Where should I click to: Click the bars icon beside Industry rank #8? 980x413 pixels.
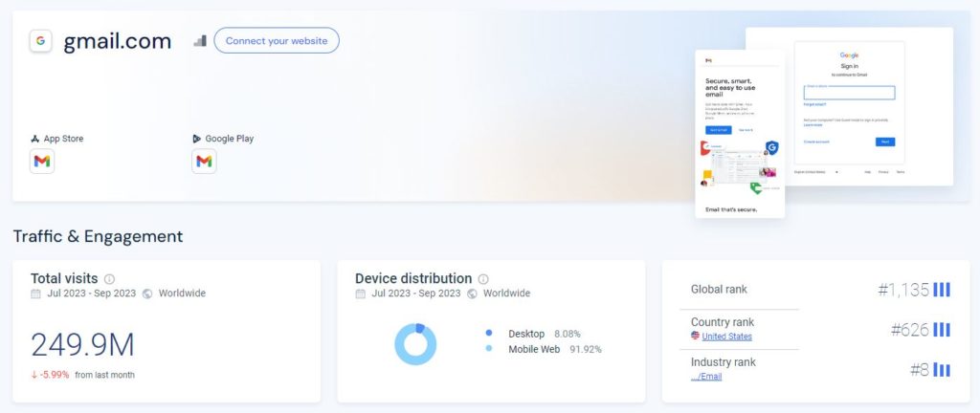click(942, 370)
